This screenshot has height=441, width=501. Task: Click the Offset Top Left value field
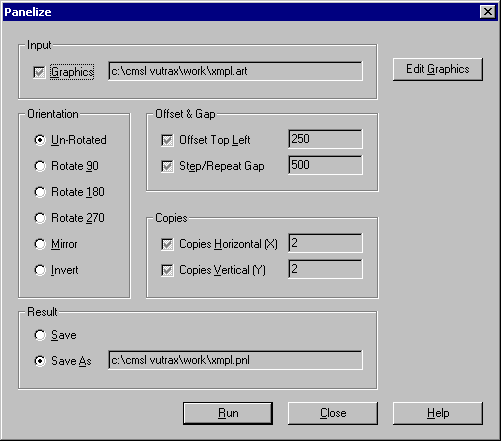point(325,139)
